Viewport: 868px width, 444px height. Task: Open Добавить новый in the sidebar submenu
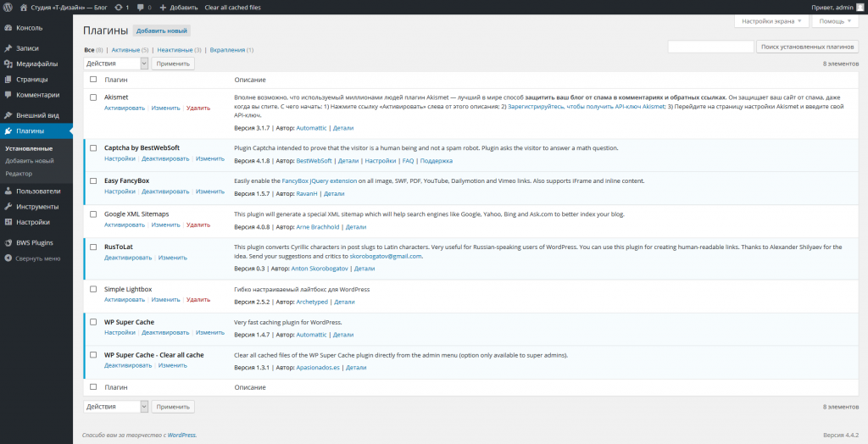coord(30,160)
